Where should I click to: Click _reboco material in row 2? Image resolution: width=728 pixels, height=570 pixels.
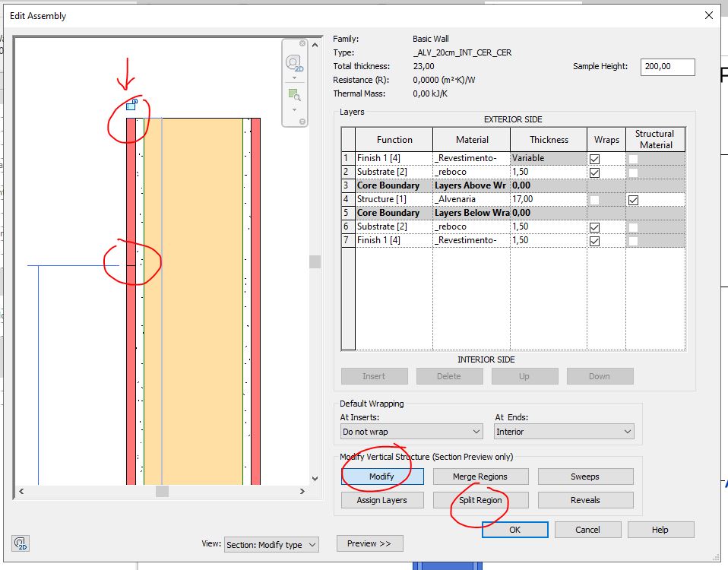click(x=472, y=173)
